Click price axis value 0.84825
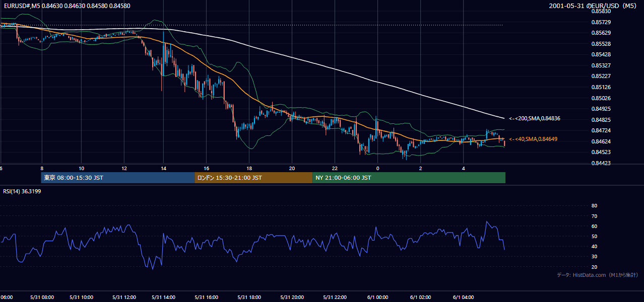 [x=601, y=120]
